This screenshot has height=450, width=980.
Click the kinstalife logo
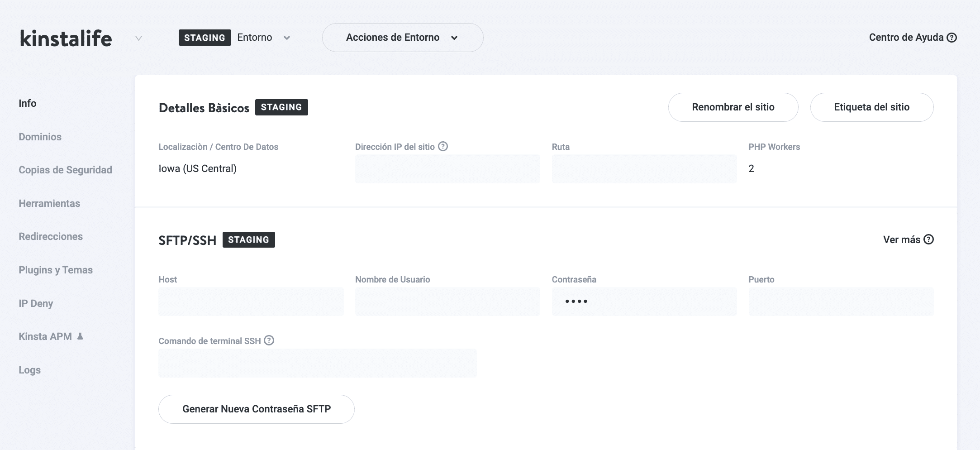click(x=66, y=38)
